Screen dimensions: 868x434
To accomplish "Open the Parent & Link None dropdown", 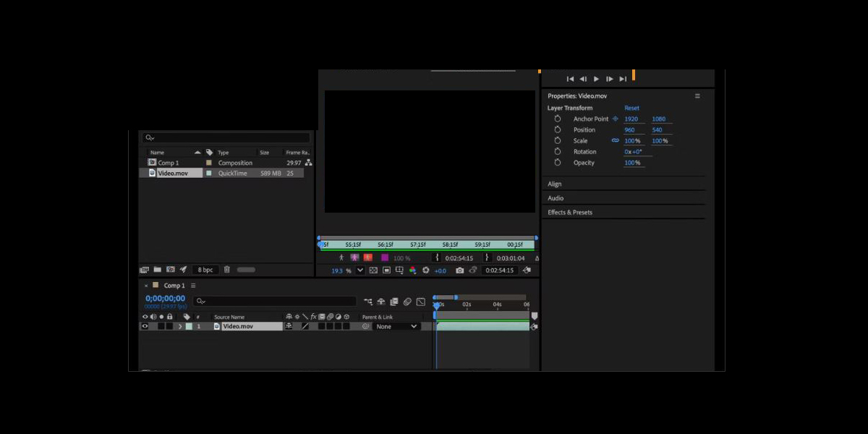I will [x=396, y=327].
